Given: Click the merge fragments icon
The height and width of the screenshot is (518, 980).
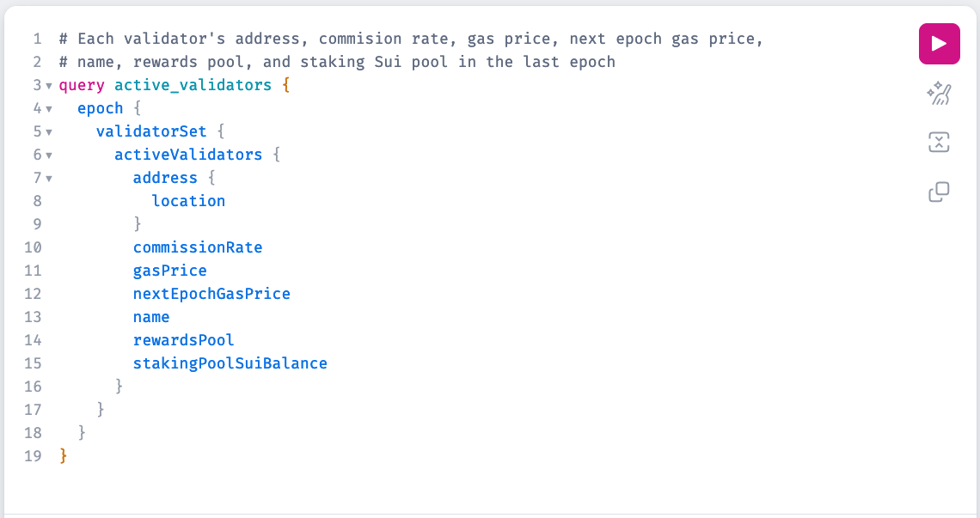Looking at the screenshot, I should (x=939, y=143).
